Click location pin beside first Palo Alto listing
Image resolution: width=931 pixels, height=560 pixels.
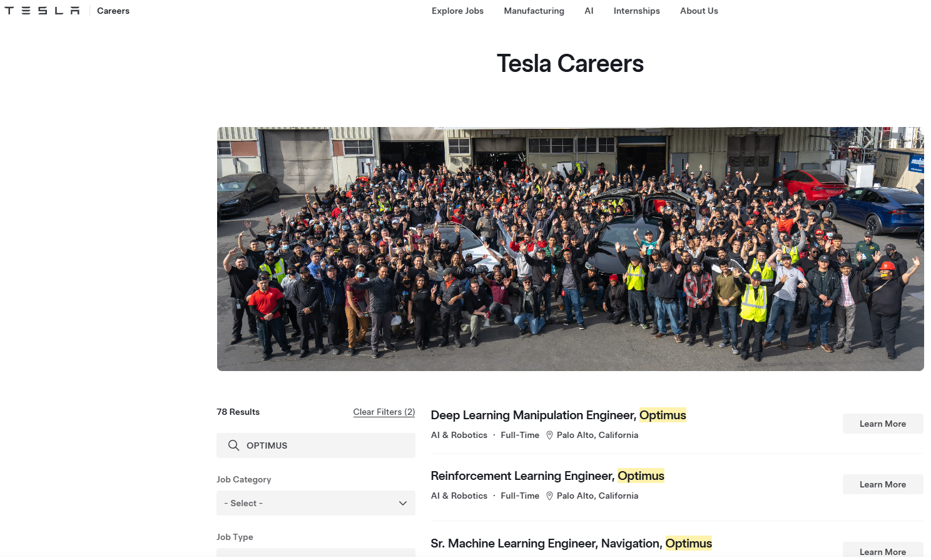point(549,435)
